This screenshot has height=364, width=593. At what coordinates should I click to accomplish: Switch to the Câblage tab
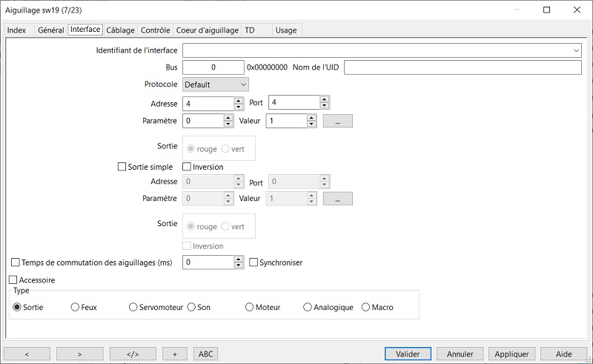(x=120, y=30)
